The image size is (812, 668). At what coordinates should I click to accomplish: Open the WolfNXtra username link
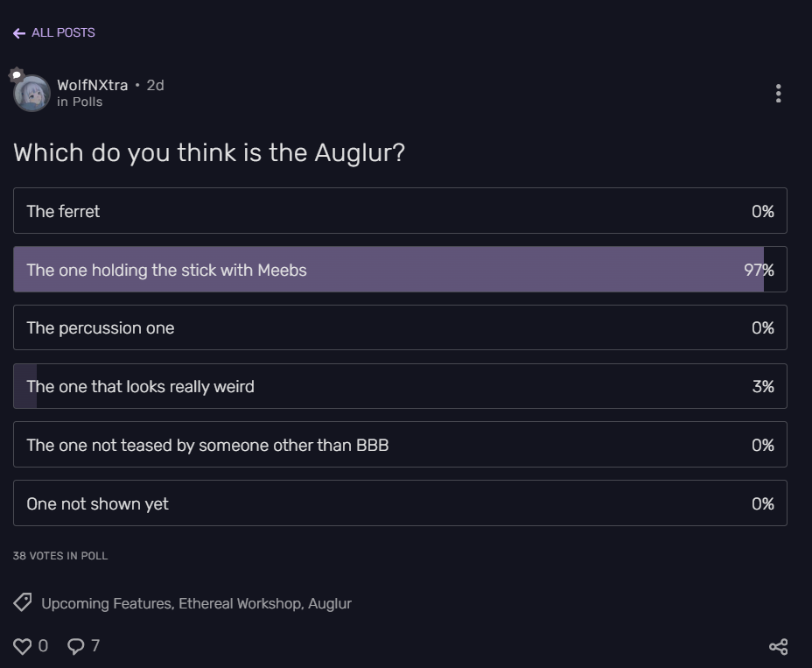92,85
